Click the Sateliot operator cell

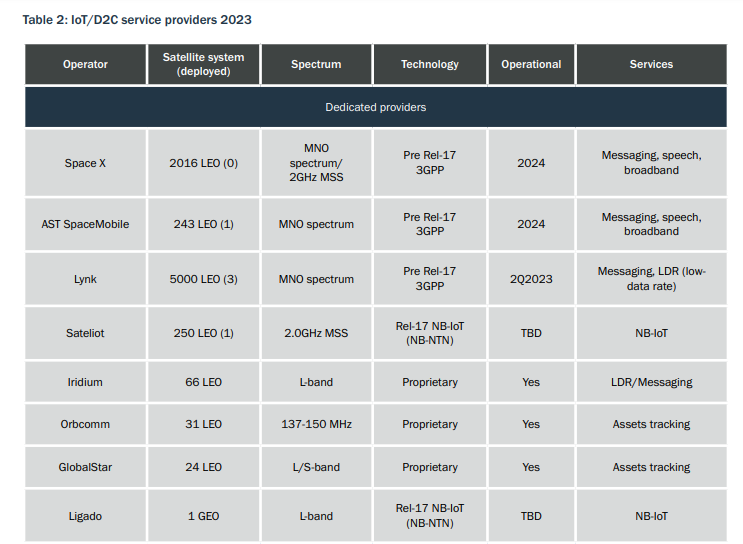(x=85, y=332)
